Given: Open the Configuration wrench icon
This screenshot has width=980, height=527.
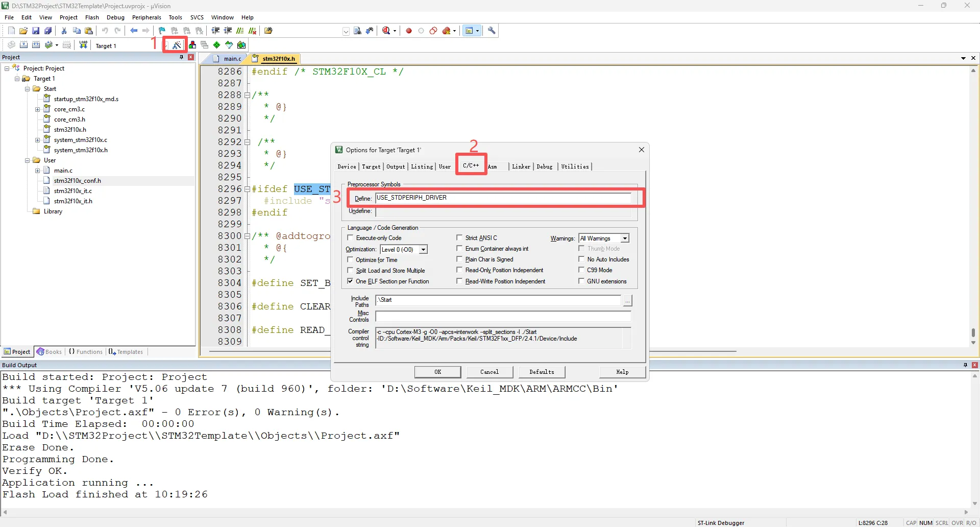Looking at the screenshot, I should [x=492, y=31].
